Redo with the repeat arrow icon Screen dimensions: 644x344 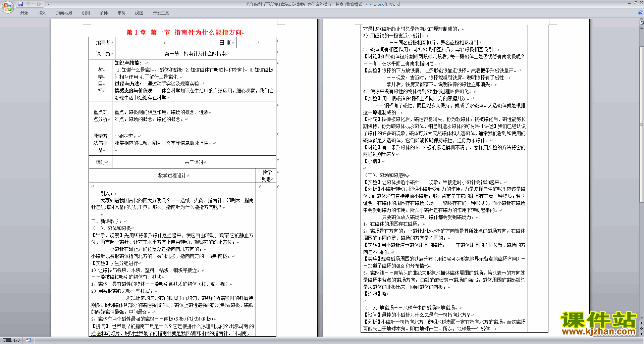click(39, 4)
